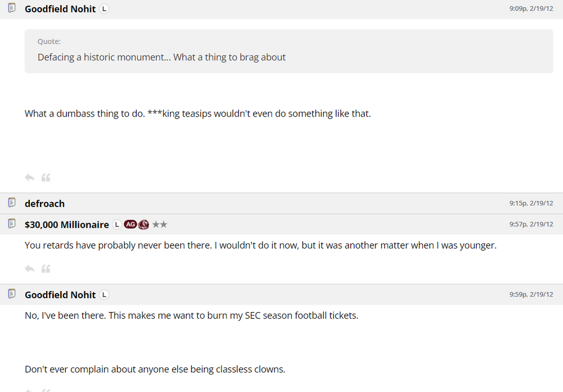Screen dimensions: 563x392
Task: Click the quoted "Defacing a historic monument" box
Action: coord(288,51)
